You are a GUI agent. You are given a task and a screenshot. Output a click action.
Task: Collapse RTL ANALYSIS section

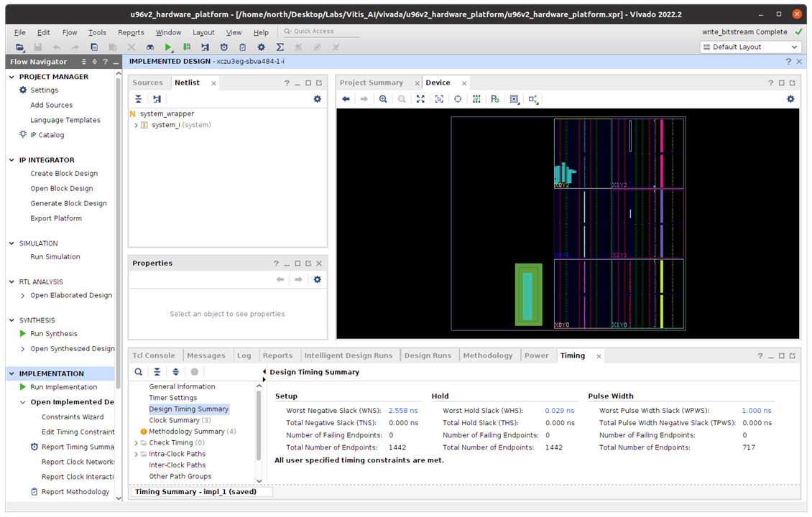pos(11,282)
